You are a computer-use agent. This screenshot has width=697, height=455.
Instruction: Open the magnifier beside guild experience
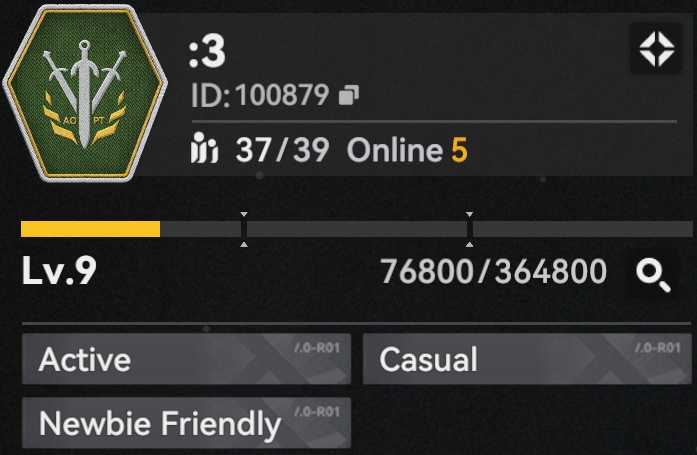pyautogui.click(x=653, y=276)
